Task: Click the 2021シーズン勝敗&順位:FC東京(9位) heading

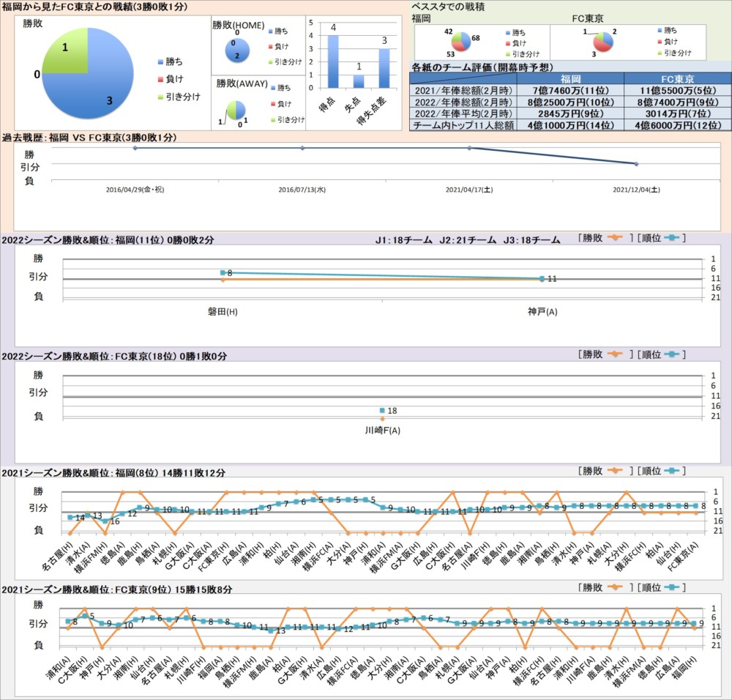Action: pyautogui.click(x=116, y=589)
